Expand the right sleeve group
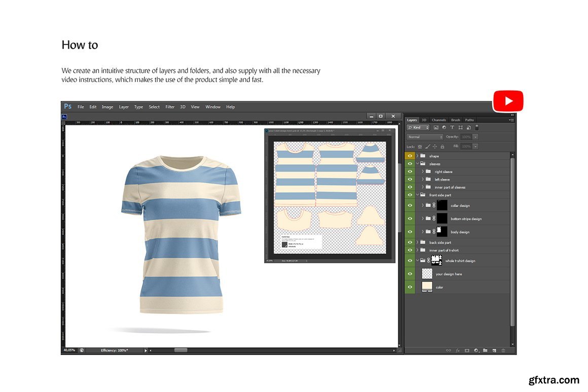The image size is (588, 392). (423, 172)
